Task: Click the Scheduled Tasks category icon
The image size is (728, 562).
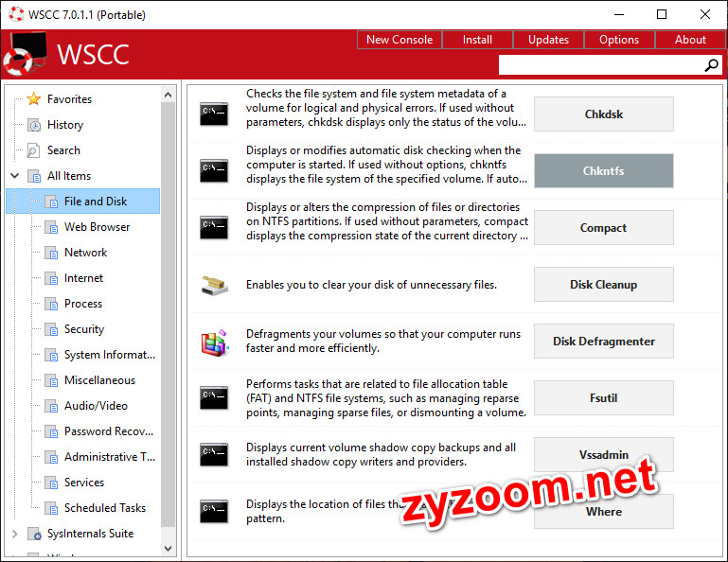Action: (x=51, y=508)
